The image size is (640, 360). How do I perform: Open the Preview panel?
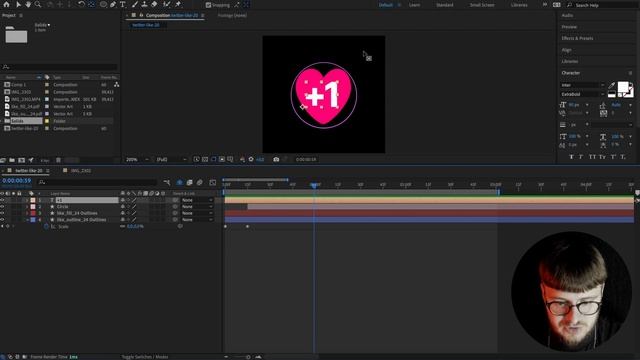coord(569,27)
